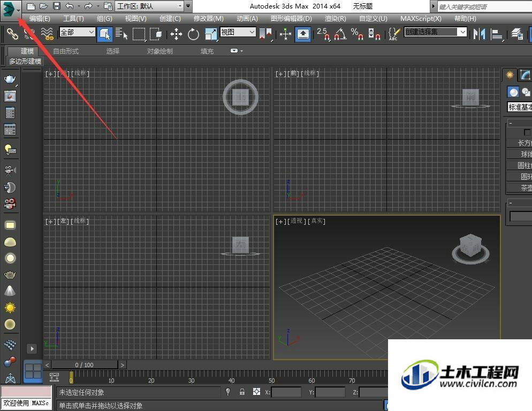Redo the action with the forward arrow icon
This screenshot has width=532, height=411.
point(88,6)
